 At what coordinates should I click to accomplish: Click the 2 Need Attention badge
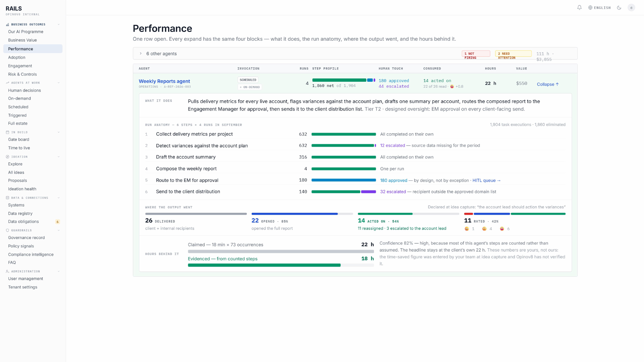pos(513,54)
